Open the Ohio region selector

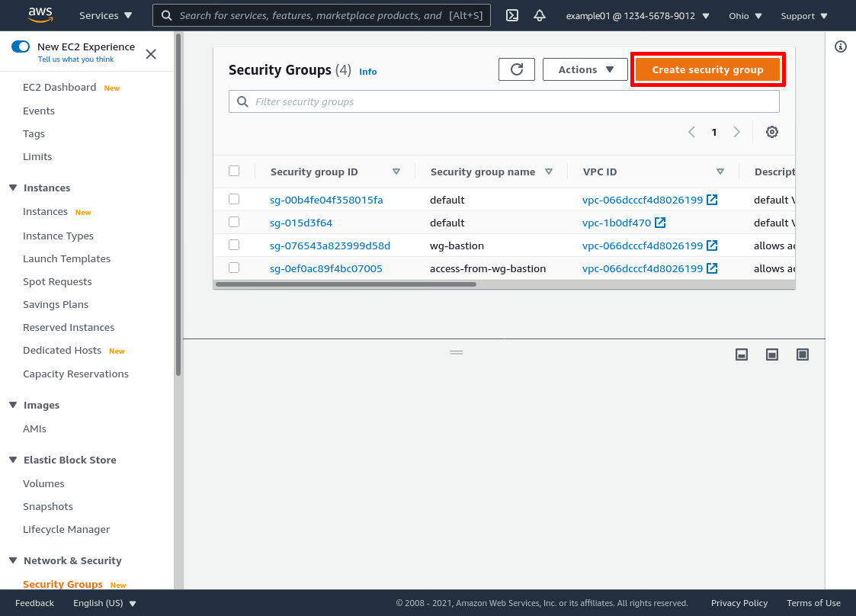pyautogui.click(x=745, y=16)
